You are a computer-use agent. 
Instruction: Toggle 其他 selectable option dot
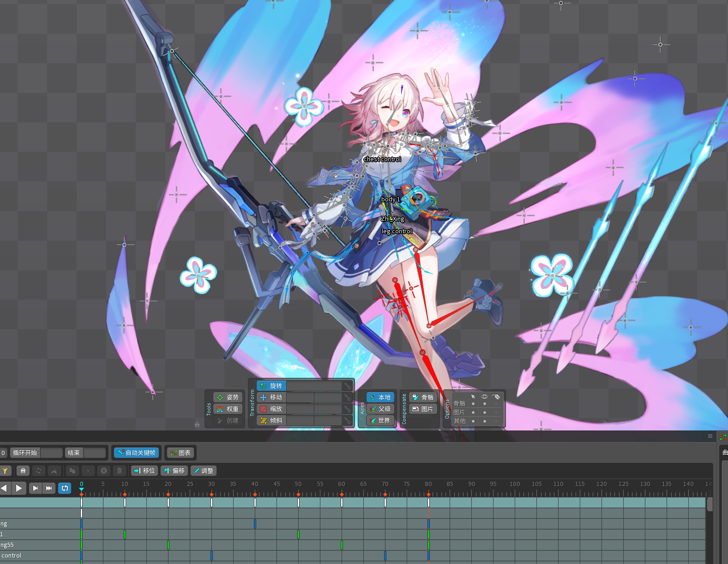tap(473, 421)
